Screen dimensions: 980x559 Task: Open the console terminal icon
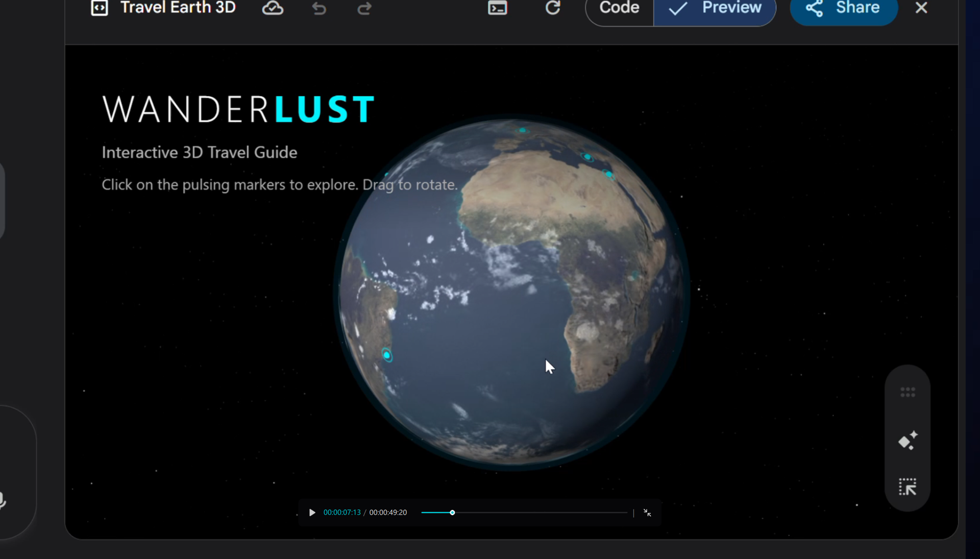(x=497, y=8)
